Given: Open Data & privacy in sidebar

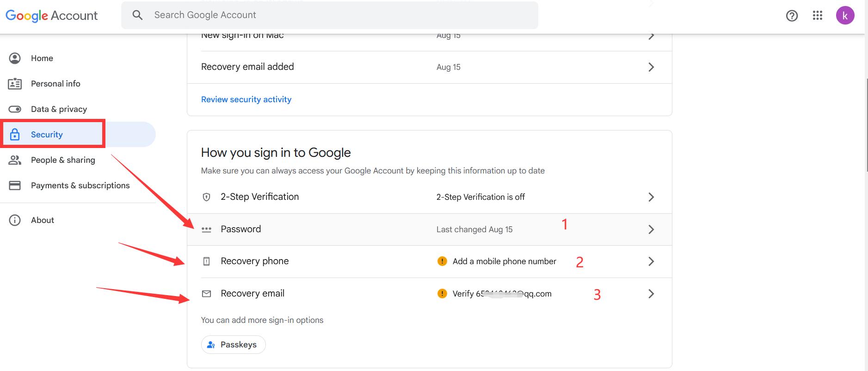Looking at the screenshot, I should coord(78,109).
